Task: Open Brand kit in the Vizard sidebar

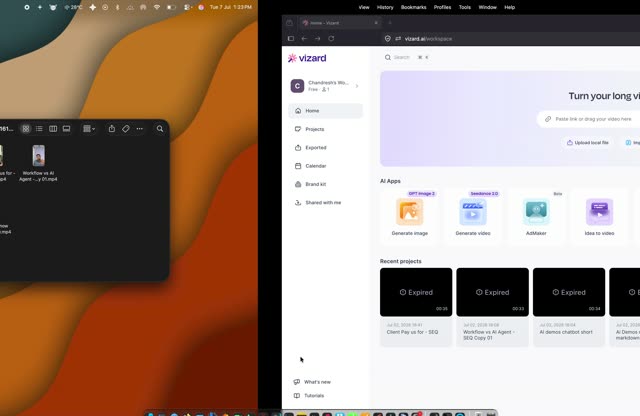Action: [x=325, y=184]
